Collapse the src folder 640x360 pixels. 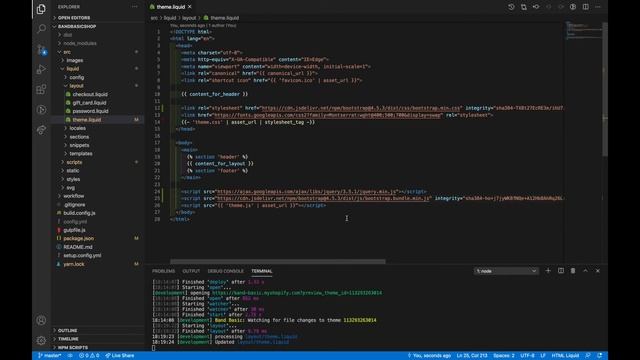point(98,52)
